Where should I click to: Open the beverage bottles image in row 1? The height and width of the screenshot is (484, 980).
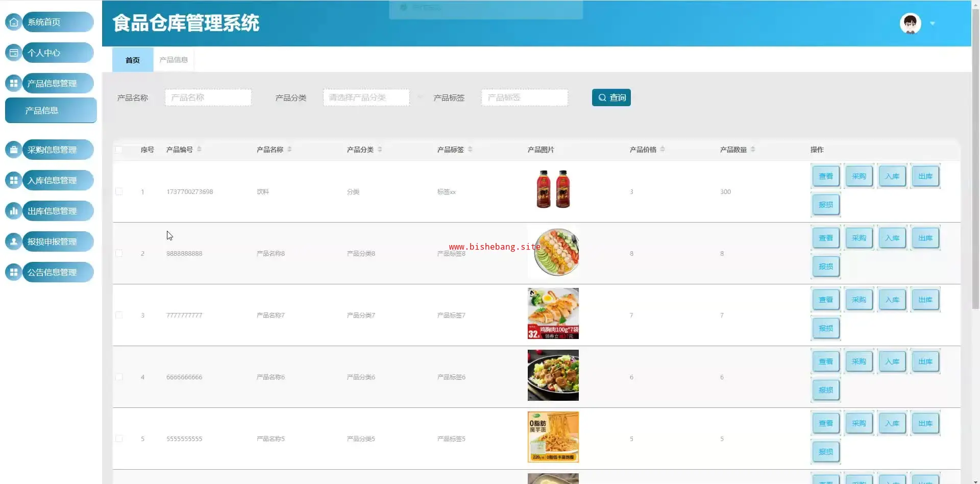[x=553, y=189]
